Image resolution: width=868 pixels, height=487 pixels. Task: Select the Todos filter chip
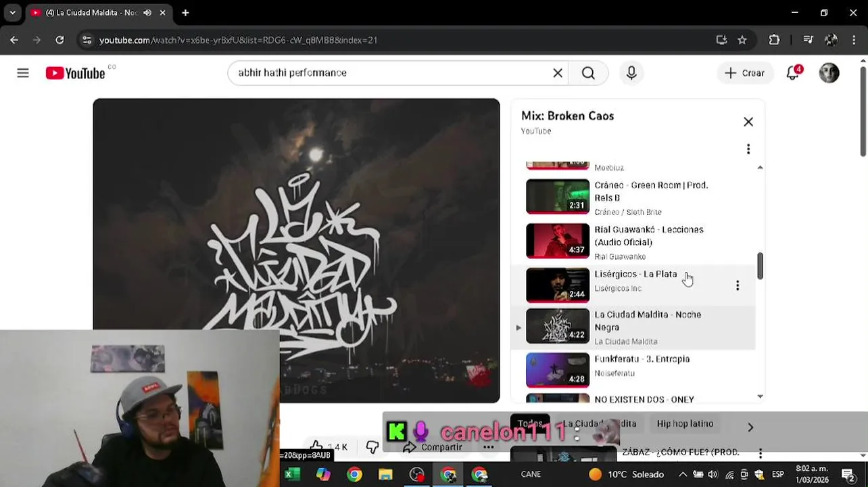(530, 423)
